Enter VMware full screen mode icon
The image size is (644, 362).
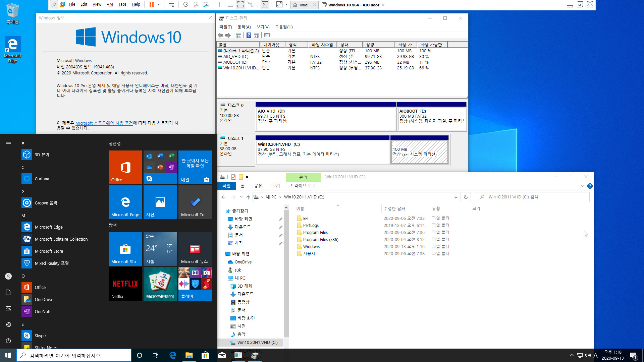click(240, 4)
